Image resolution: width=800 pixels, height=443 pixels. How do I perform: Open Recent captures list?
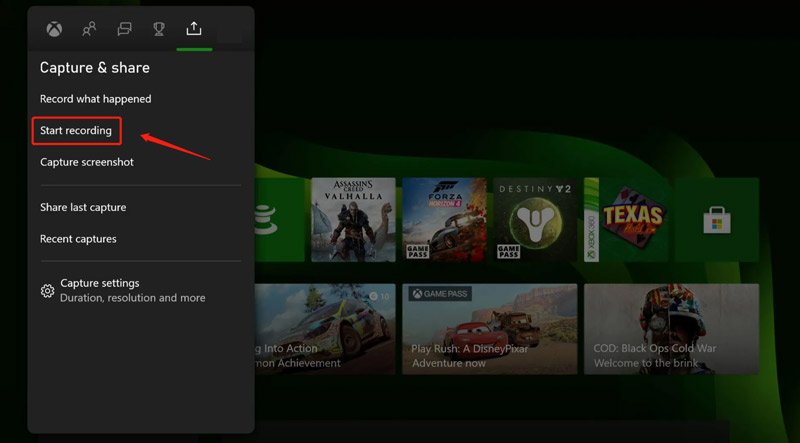(78, 239)
